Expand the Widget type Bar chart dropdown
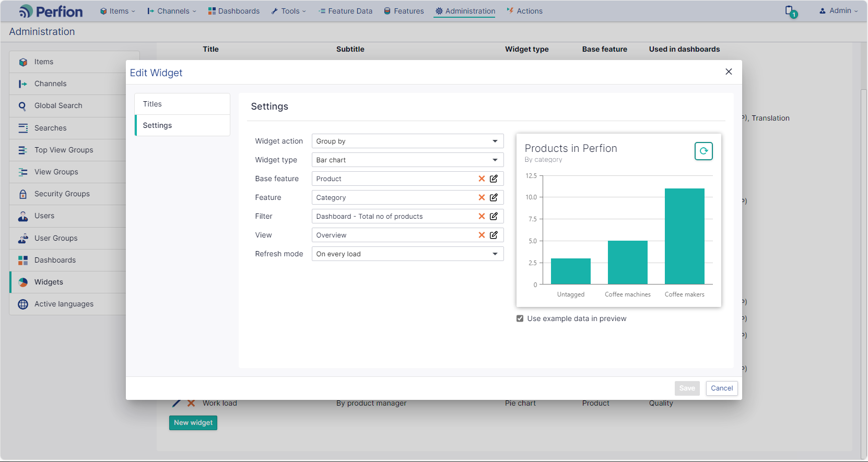 tap(407, 160)
